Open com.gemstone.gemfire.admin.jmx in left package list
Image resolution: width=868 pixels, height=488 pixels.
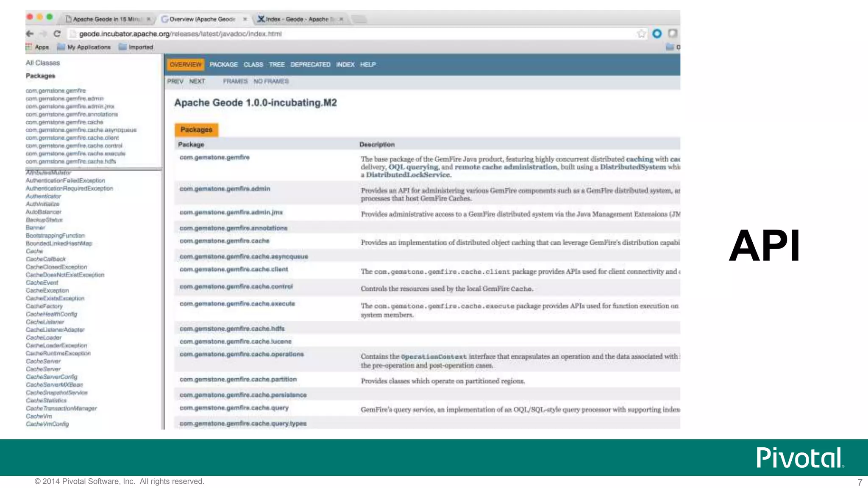coord(70,106)
